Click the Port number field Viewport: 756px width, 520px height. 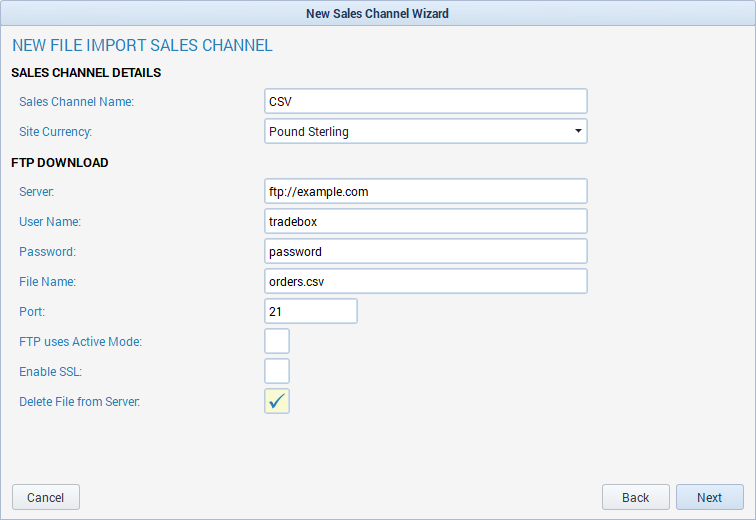point(310,311)
